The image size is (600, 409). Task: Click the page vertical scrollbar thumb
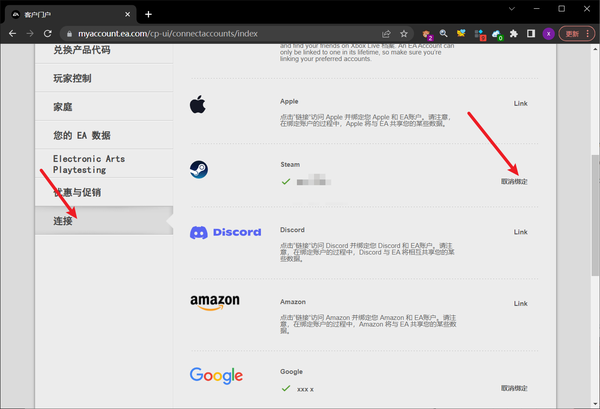[x=595, y=215]
